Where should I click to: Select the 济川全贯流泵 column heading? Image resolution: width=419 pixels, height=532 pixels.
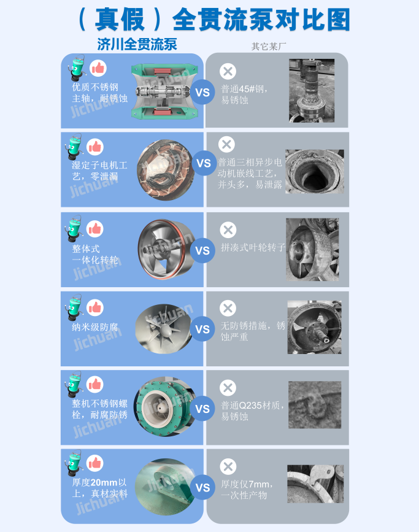click(137, 44)
